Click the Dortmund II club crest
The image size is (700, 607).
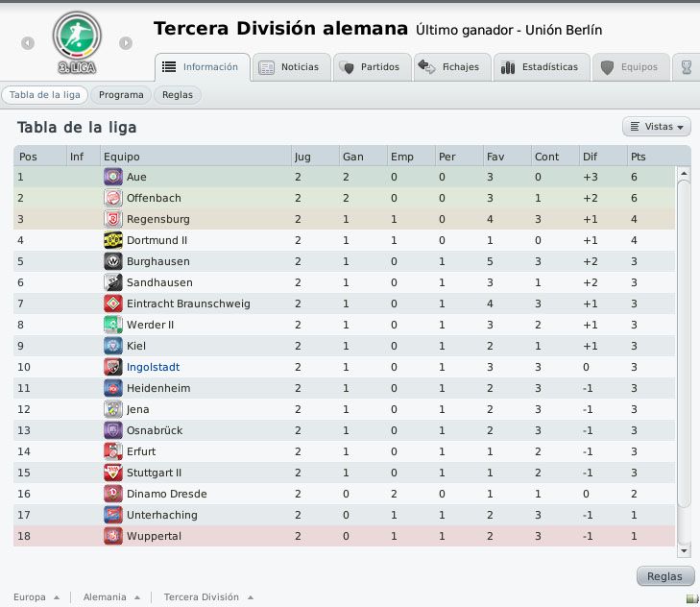coord(113,240)
